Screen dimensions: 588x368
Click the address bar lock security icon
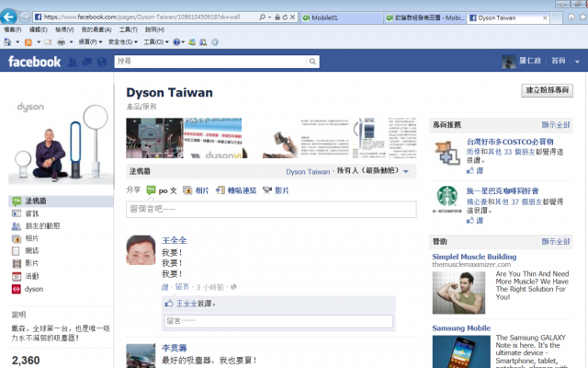point(277,17)
